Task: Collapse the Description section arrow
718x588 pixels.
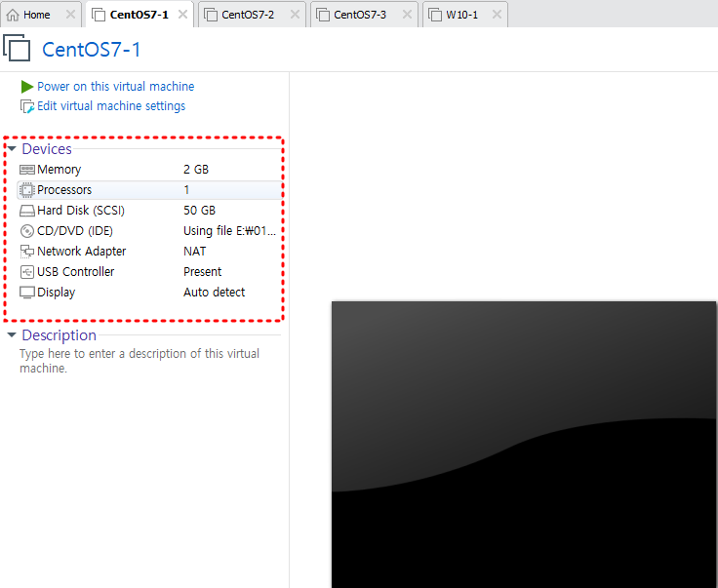Action: pyautogui.click(x=12, y=335)
